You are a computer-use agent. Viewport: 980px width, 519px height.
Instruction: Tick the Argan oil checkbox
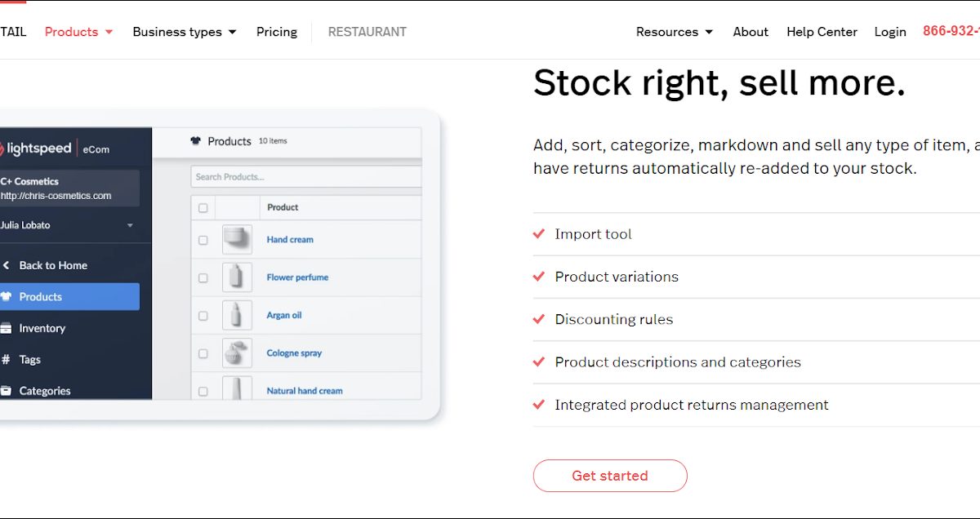point(203,316)
